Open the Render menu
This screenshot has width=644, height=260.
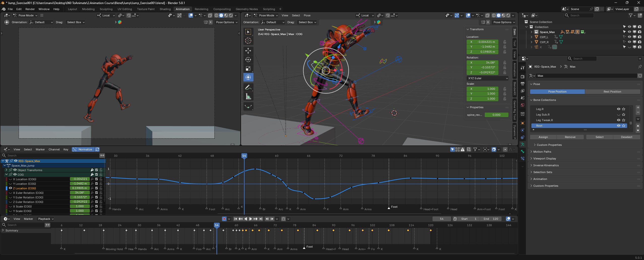30,9
